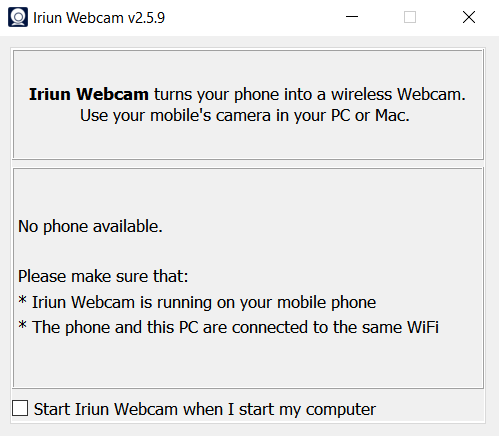Click the asterisk bullet before "Iriun Webcam is running"
The width and height of the screenshot is (499, 436).
(x=22, y=300)
